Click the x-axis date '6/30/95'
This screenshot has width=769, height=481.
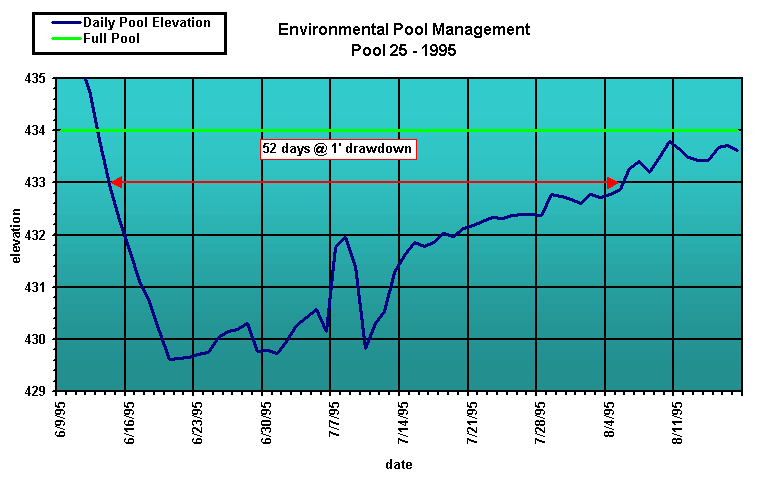pos(266,423)
